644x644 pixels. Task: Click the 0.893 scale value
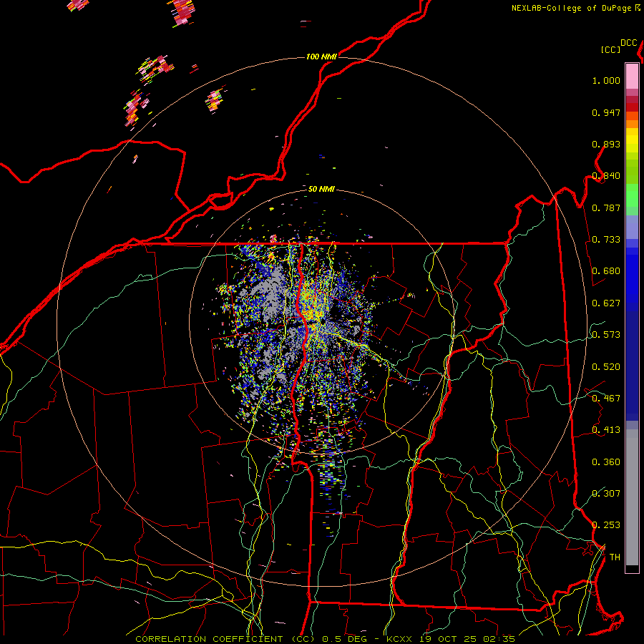[x=606, y=144]
